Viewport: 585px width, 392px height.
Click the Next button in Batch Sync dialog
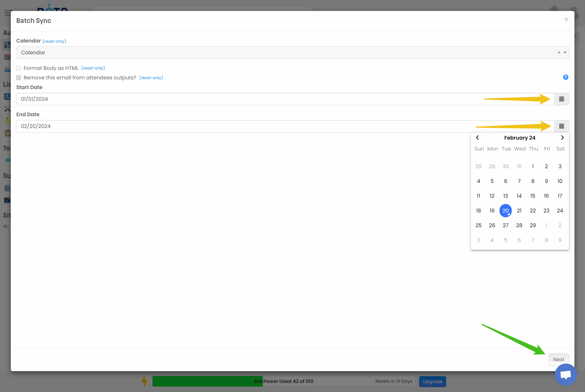(558, 359)
